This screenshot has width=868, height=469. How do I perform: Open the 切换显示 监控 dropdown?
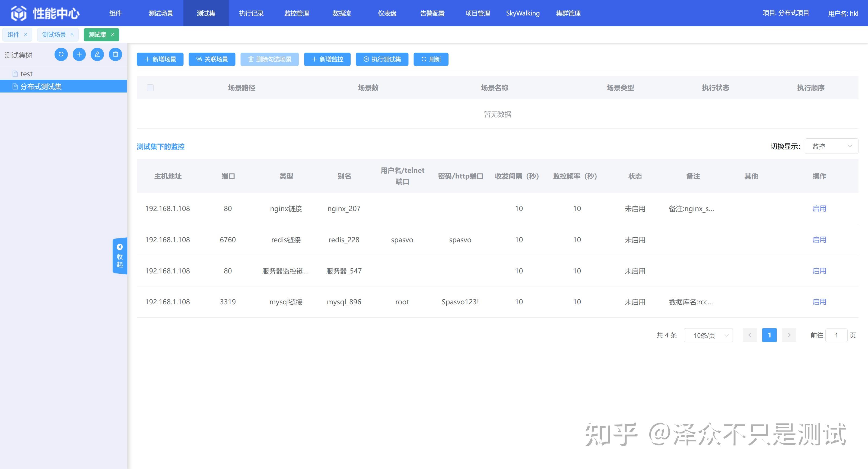pyautogui.click(x=831, y=146)
